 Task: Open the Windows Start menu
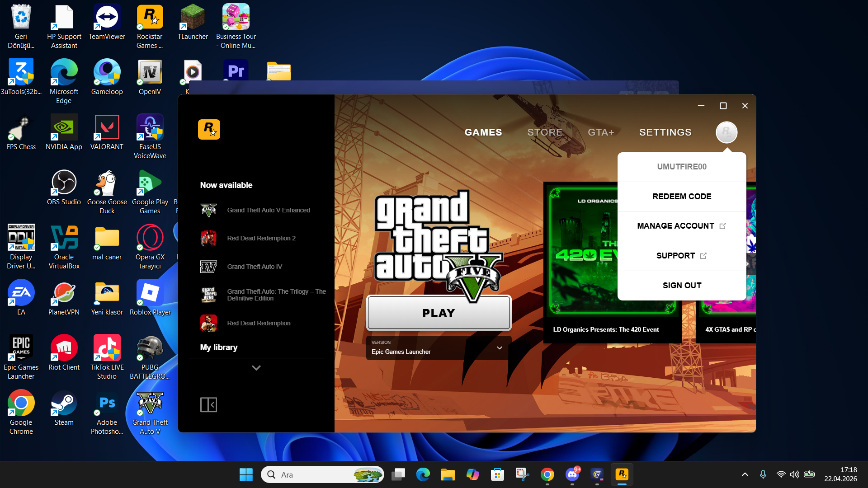point(246,474)
